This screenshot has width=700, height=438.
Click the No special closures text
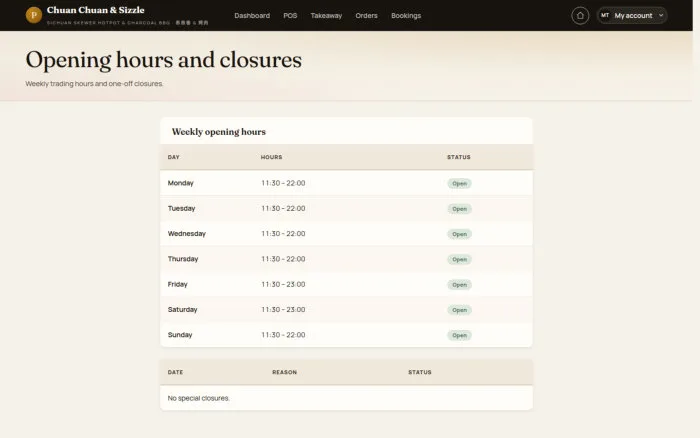199,398
